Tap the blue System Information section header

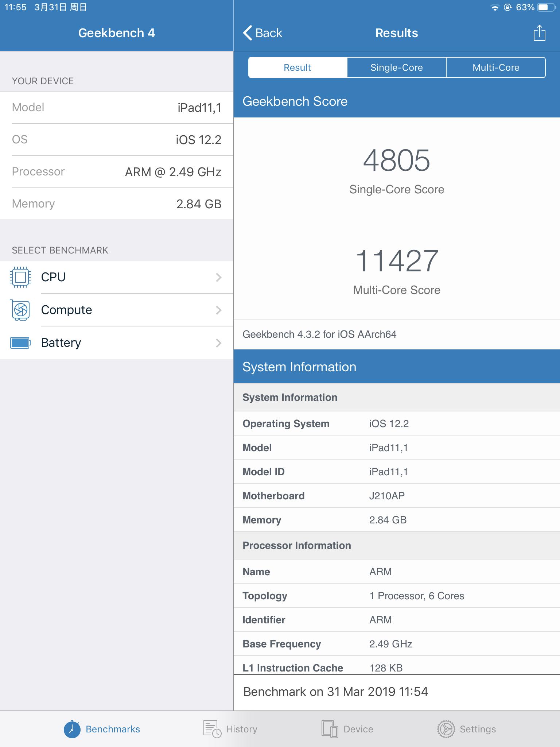397,367
